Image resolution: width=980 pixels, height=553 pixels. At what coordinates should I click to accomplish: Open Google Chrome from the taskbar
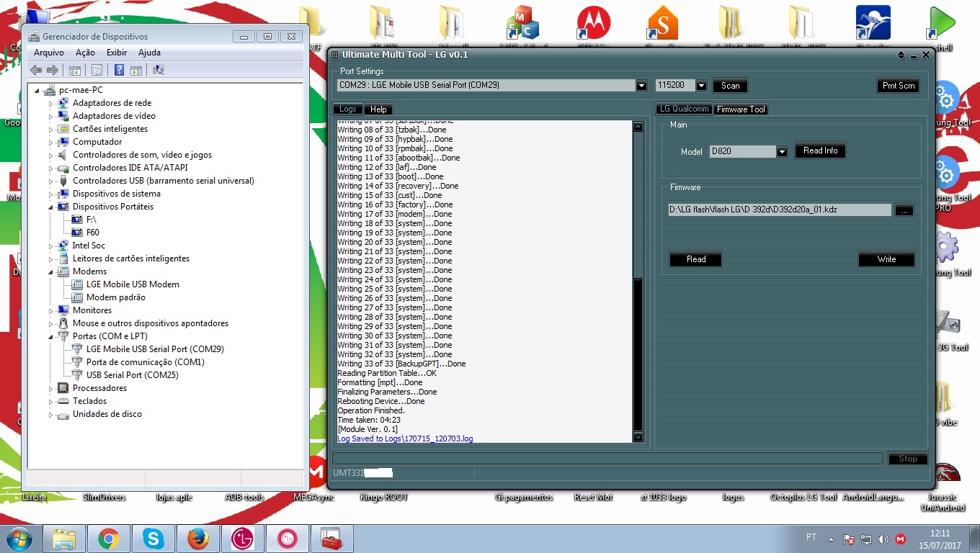109,539
